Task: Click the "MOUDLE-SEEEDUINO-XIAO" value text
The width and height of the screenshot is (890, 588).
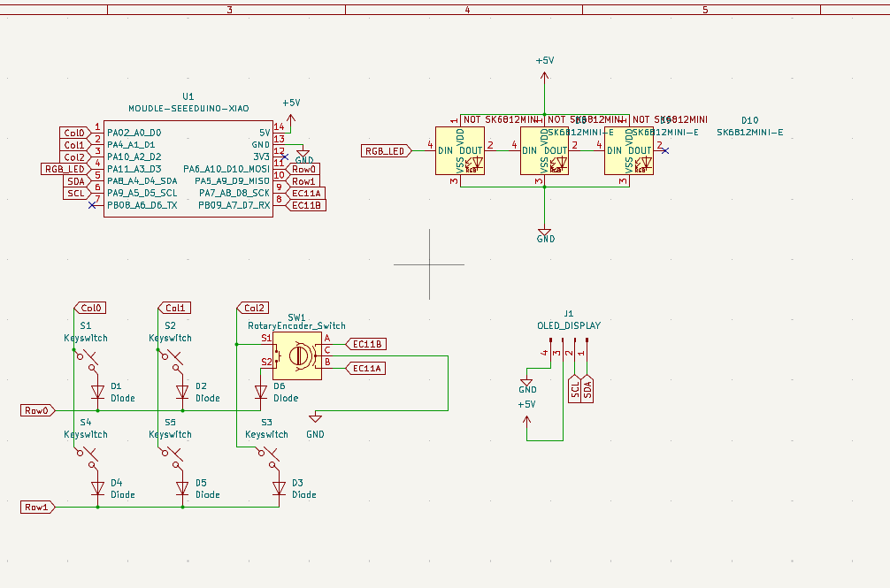Action: 188,108
